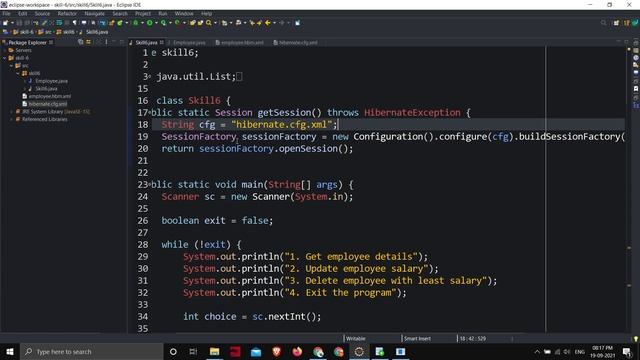The width and height of the screenshot is (640, 360).
Task: Click the Windows Start button
Action: click(x=10, y=351)
